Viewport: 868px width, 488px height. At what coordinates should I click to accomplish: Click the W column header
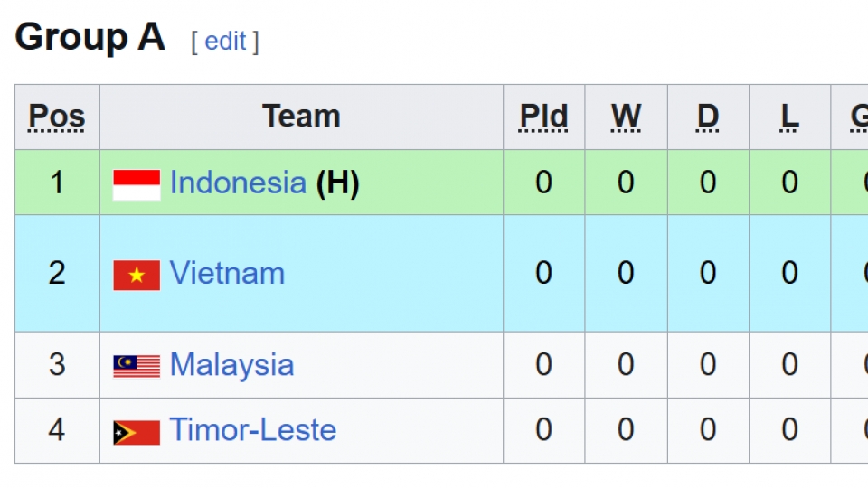click(626, 117)
